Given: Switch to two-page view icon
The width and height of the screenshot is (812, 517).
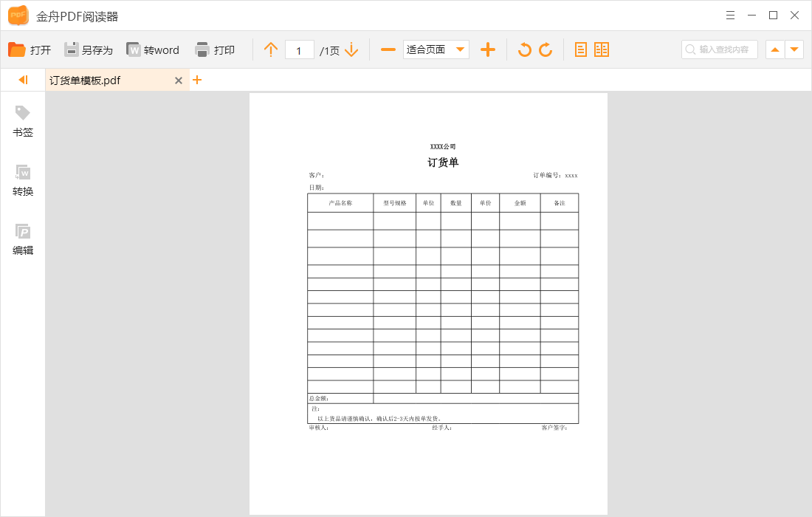Looking at the screenshot, I should pyautogui.click(x=602, y=49).
